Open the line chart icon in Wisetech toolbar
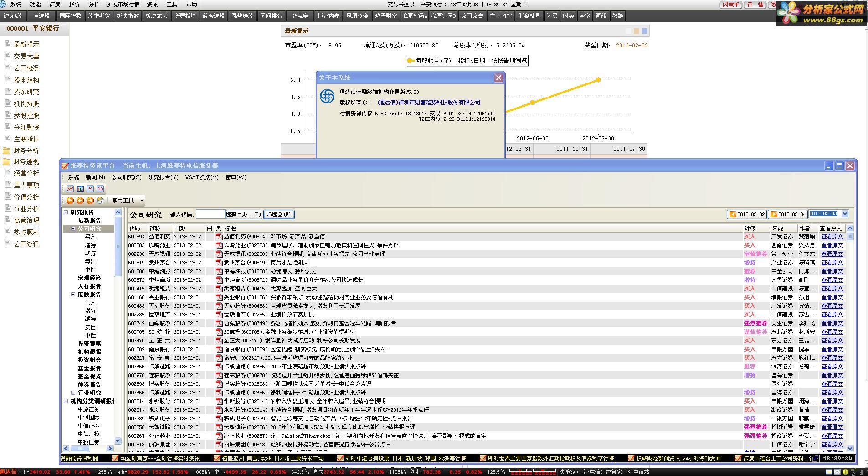The image size is (868, 476). pyautogui.click(x=70, y=189)
